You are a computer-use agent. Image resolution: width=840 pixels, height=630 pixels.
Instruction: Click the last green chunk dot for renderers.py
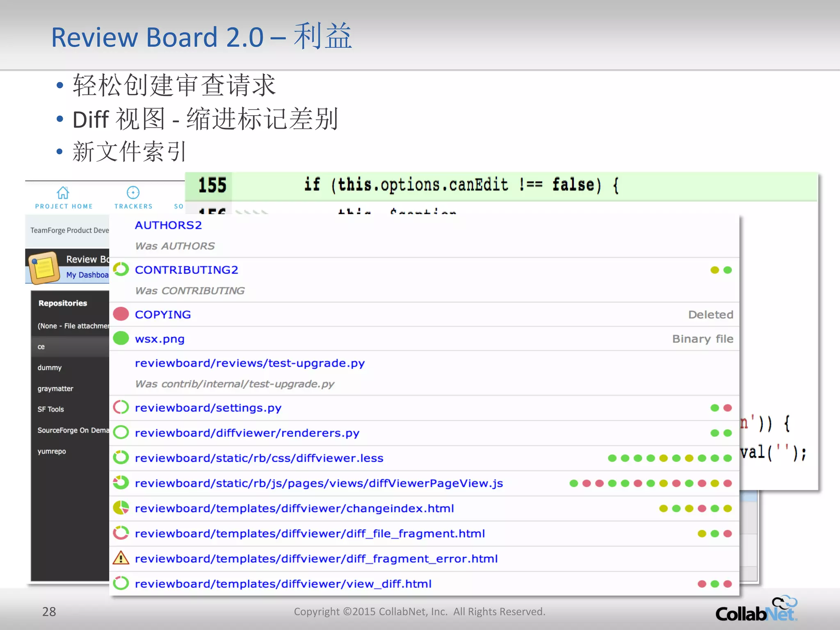[728, 433]
